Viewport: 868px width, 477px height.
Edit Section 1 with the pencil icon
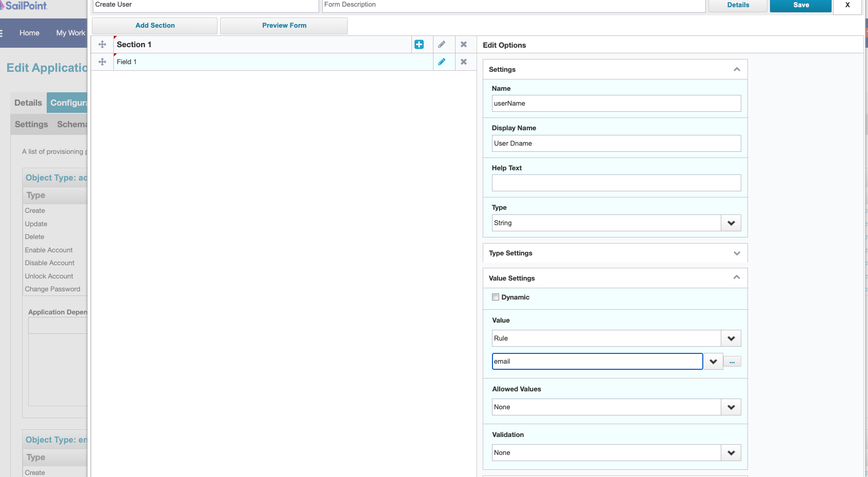pos(442,44)
